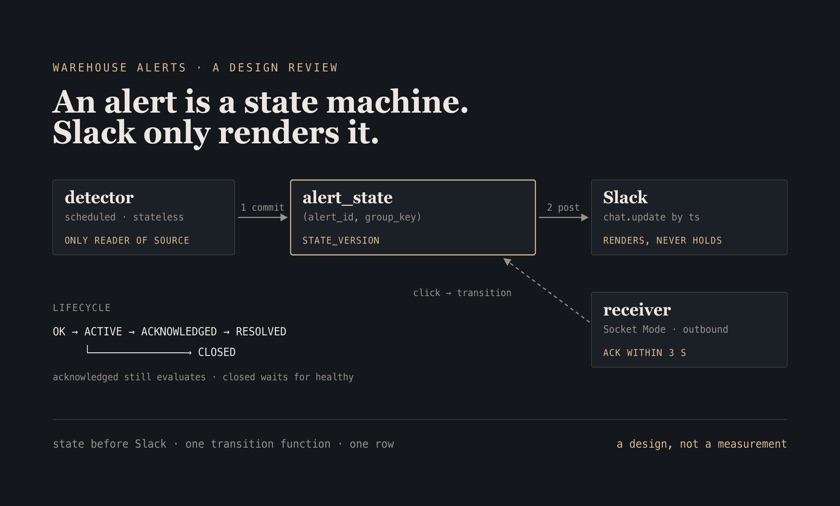Click the 'LIFECYCLE' section heading
The width and height of the screenshot is (840, 506).
tap(81, 308)
